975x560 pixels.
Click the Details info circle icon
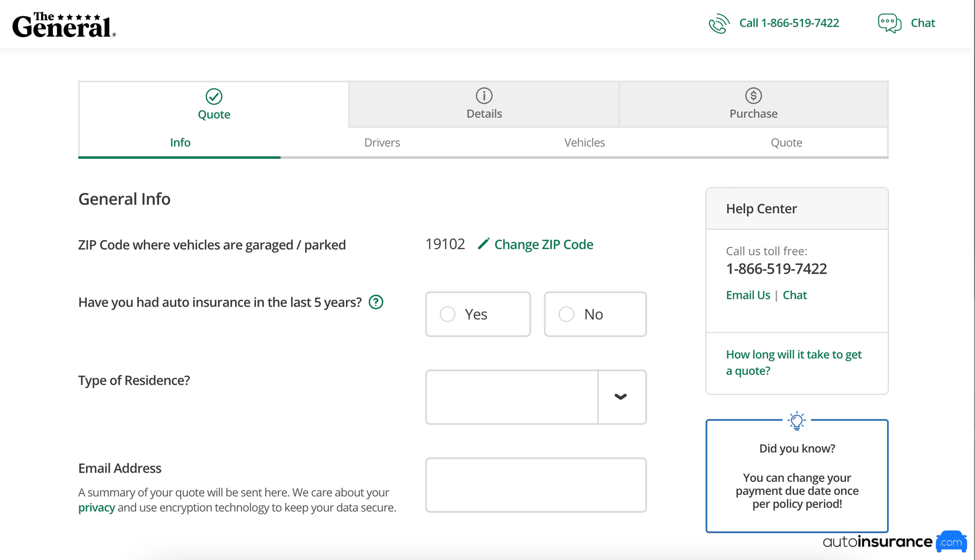484,95
